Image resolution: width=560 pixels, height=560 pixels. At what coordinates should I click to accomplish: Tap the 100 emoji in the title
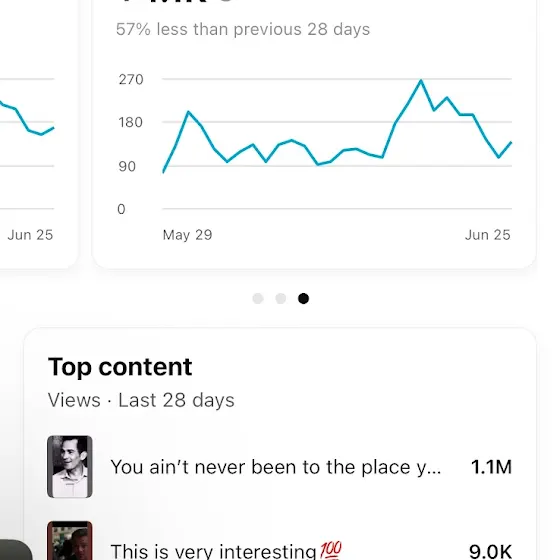[331, 550]
